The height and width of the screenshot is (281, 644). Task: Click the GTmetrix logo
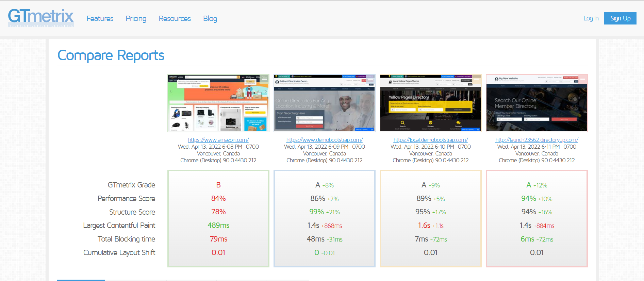click(x=41, y=18)
